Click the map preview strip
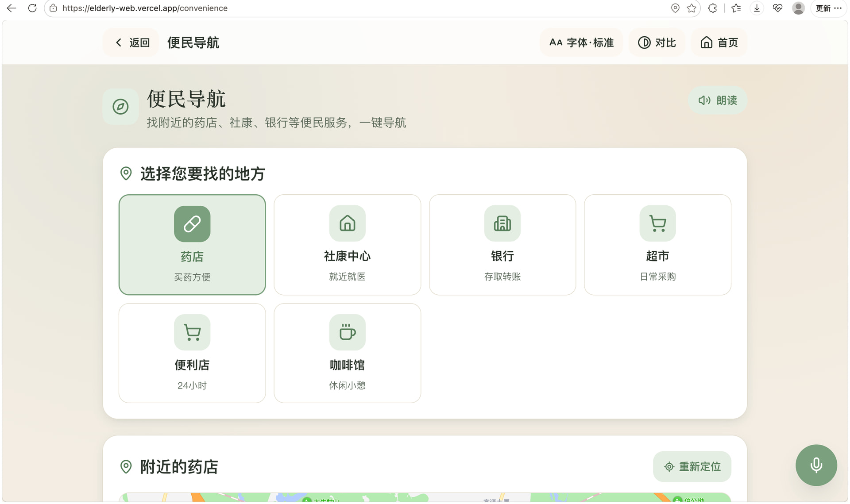 [425, 497]
